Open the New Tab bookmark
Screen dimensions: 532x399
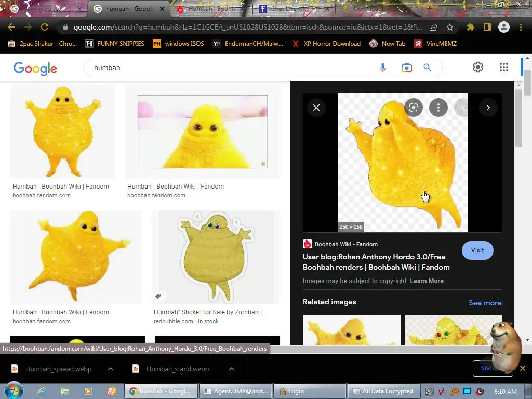388,44
